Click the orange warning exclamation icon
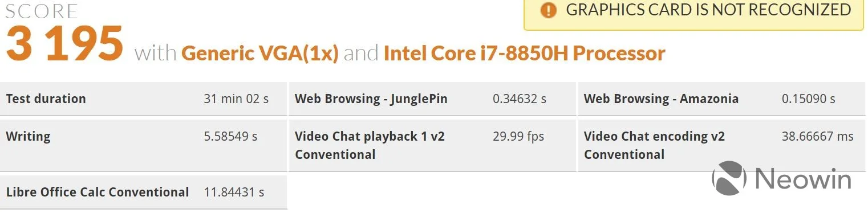Viewport: 868px width, 213px height. 548,10
